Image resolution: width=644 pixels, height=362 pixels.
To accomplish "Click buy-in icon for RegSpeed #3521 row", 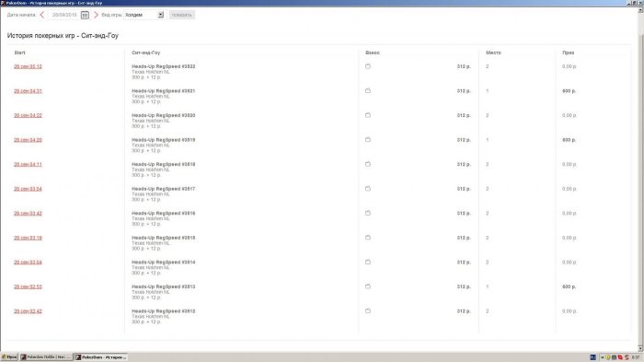I will point(368,90).
